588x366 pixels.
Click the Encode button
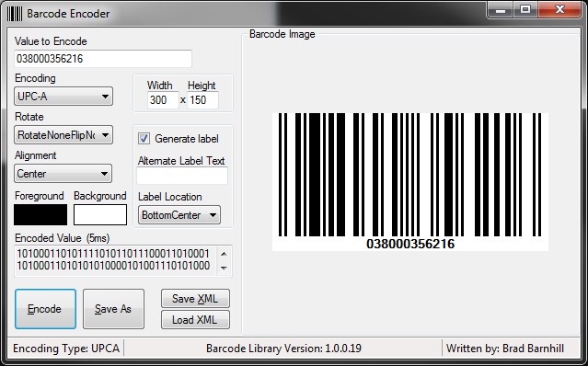click(45, 309)
